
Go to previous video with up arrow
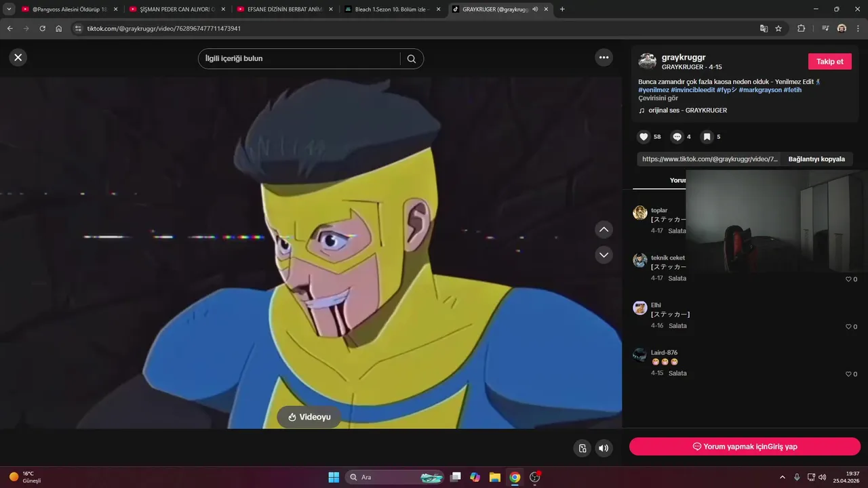tap(604, 230)
